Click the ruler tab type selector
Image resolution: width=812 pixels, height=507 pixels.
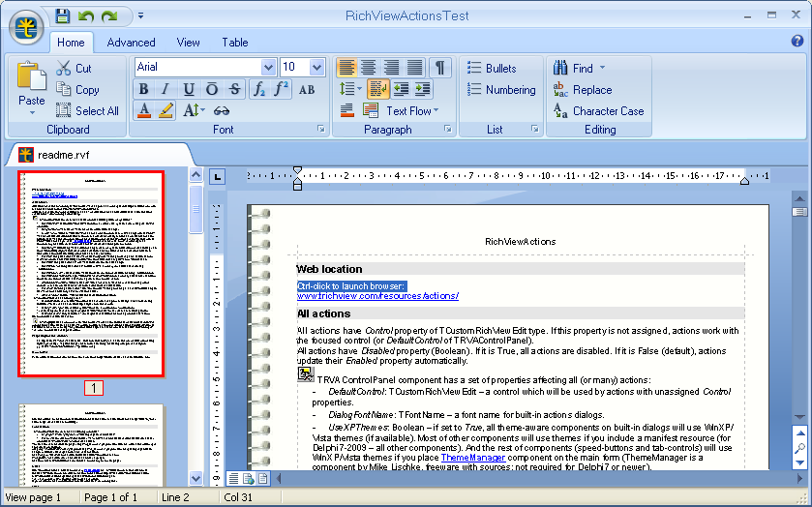[218, 177]
